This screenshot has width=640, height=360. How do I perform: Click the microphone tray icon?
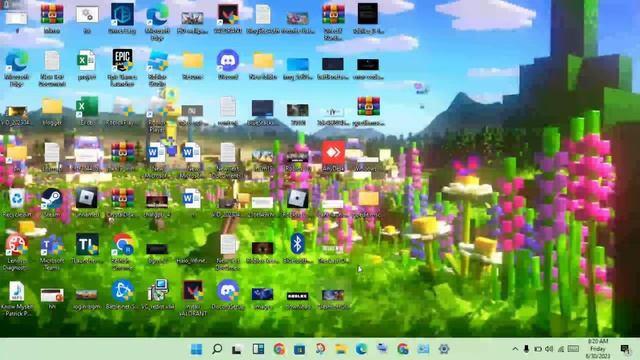click(x=526, y=349)
